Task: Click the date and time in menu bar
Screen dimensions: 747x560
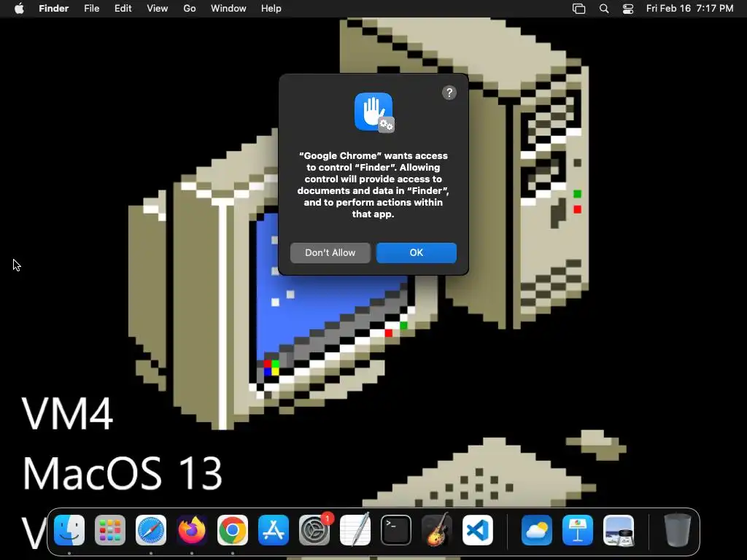Action: click(x=689, y=9)
